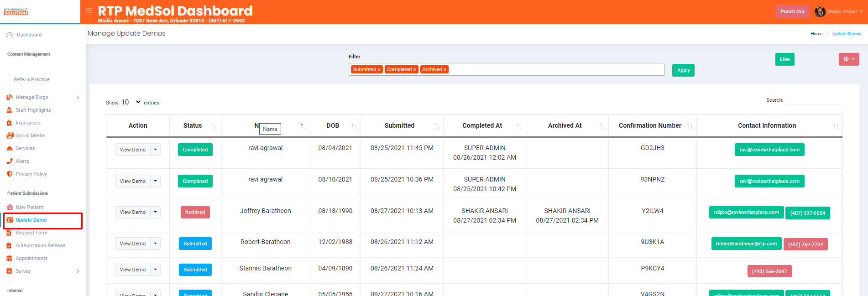The image size is (868, 296).
Task: Open the Insurances section
Action: tap(28, 123)
